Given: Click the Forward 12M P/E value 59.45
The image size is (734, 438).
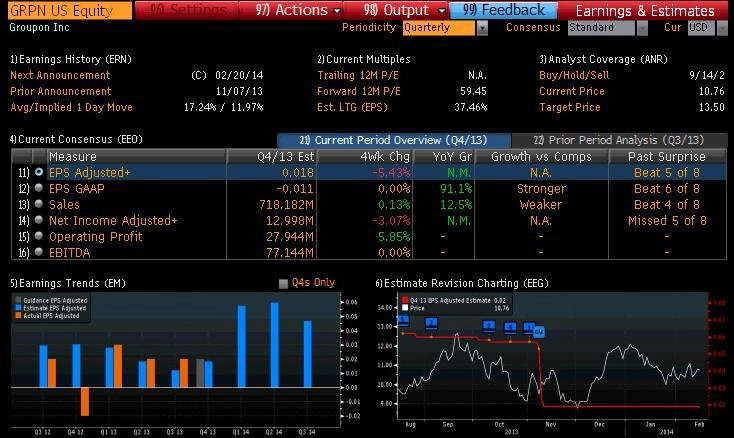Looking at the screenshot, I should click(x=473, y=91).
